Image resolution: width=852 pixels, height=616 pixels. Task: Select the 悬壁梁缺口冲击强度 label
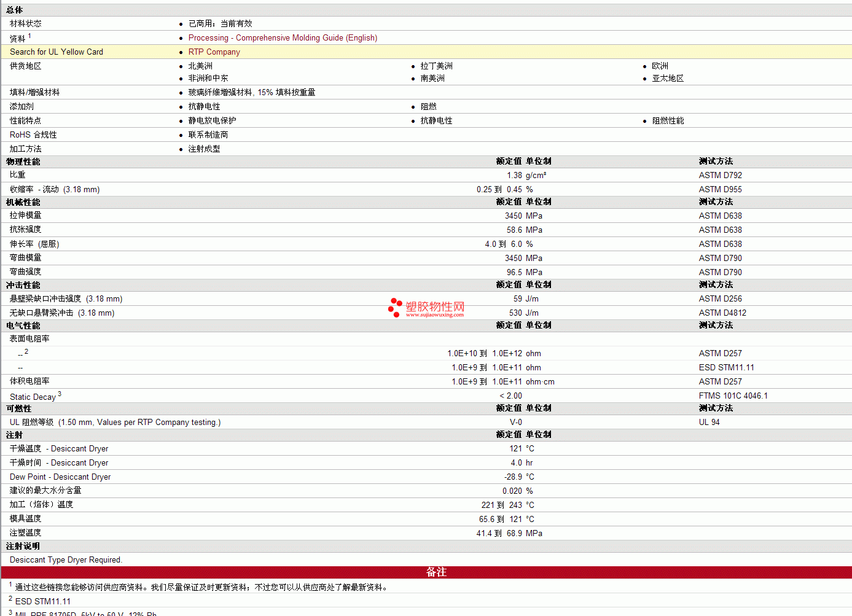(66, 299)
